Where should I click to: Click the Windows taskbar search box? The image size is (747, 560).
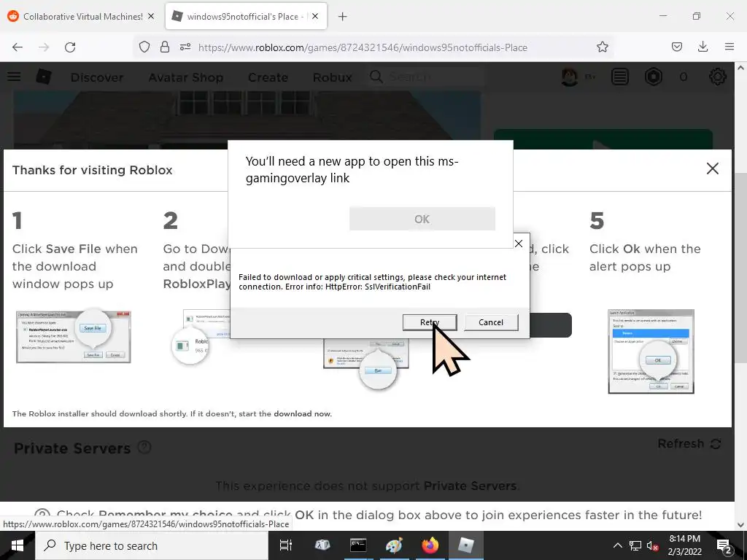(x=152, y=545)
